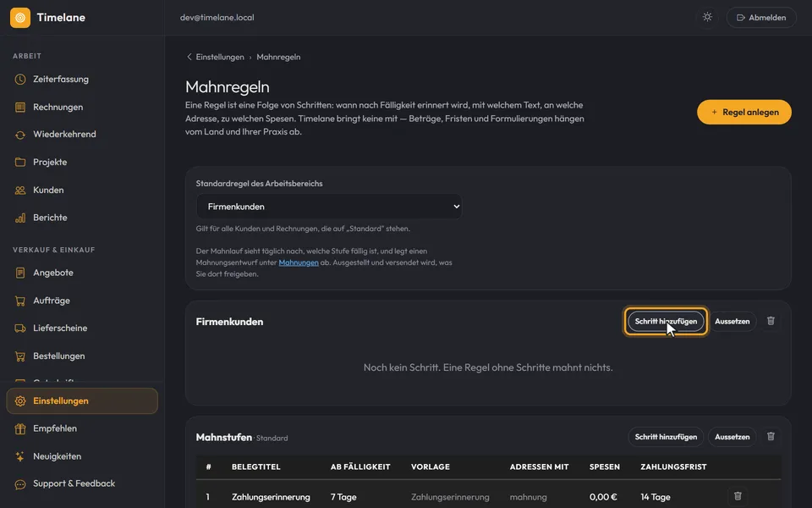Add a step to the Mahnstufen rule
The height and width of the screenshot is (508, 812).
tap(666, 437)
